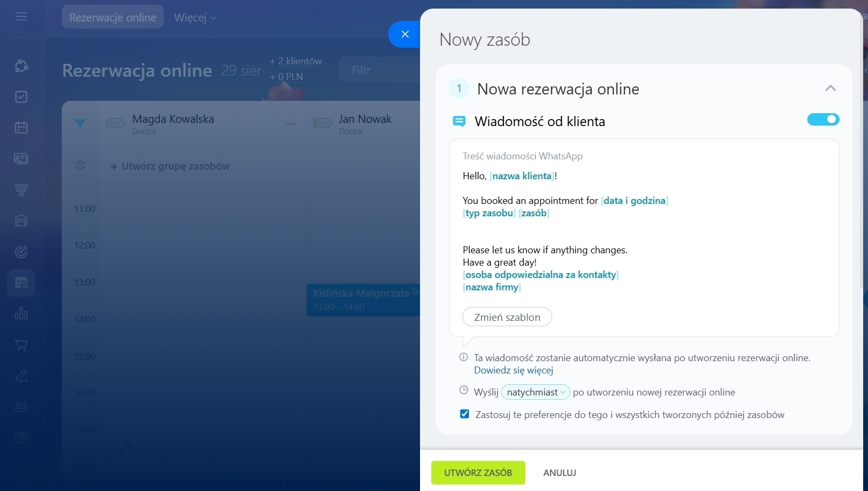Switch to the Rezerwacje online tab
Viewport: 868px width, 491px height.
[113, 17]
